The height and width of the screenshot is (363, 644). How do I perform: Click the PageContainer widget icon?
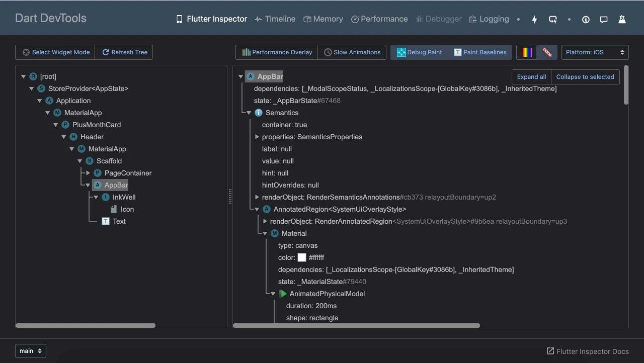point(98,173)
